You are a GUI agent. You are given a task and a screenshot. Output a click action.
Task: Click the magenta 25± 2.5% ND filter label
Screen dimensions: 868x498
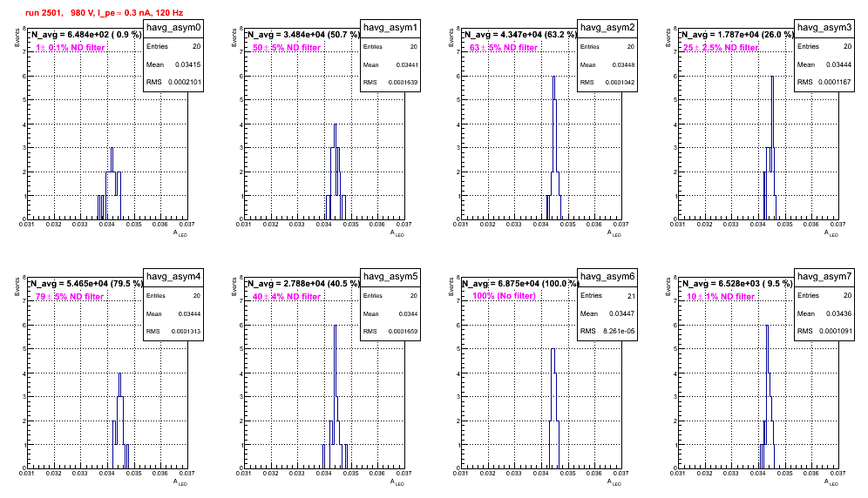tap(721, 48)
